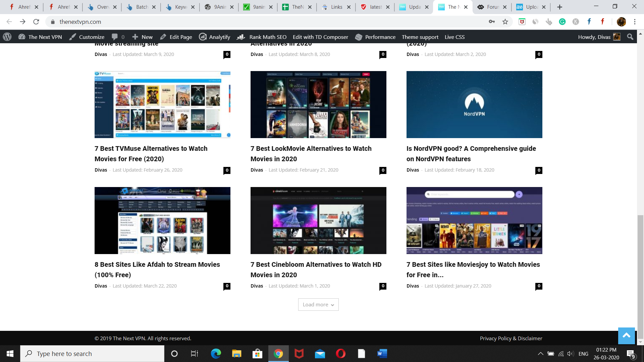Open Live CSS in admin bar
644x362 pixels.
pyautogui.click(x=454, y=37)
